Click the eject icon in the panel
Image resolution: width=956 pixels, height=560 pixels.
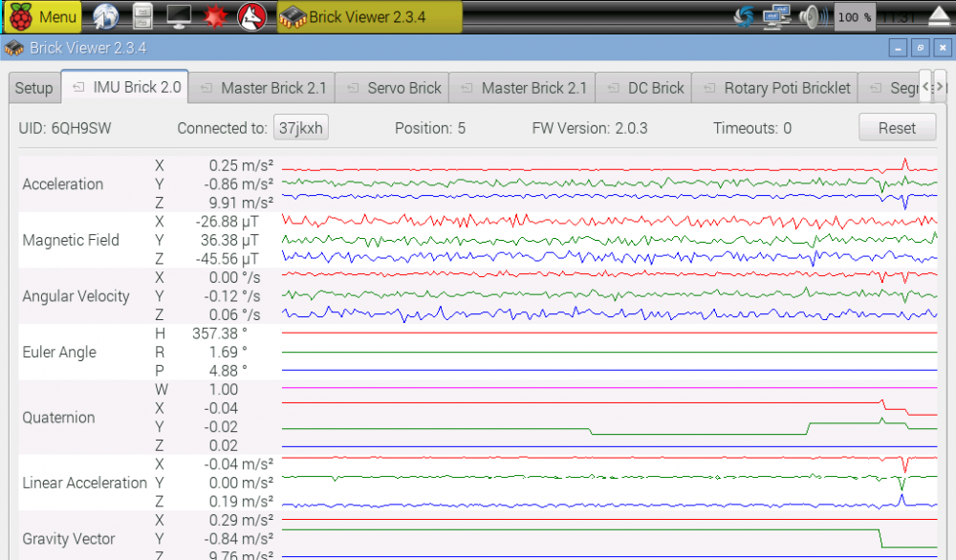(940, 16)
